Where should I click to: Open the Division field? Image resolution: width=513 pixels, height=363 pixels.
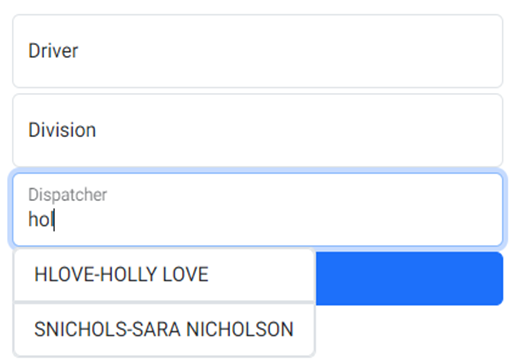tap(257, 130)
